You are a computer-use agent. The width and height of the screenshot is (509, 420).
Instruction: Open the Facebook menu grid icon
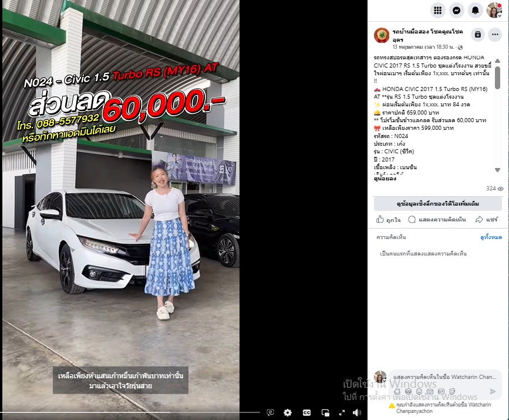pyautogui.click(x=437, y=11)
